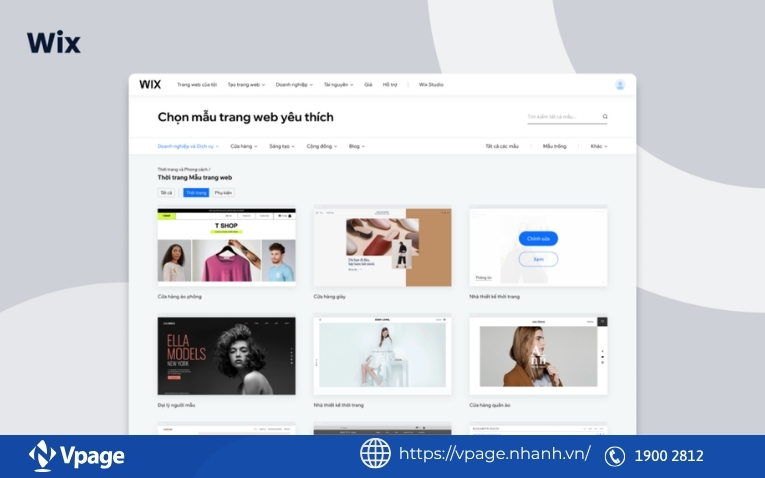765x478 pixels.
Task: Expand the 'Doanh nghiệp' header dropdown
Action: (x=294, y=85)
